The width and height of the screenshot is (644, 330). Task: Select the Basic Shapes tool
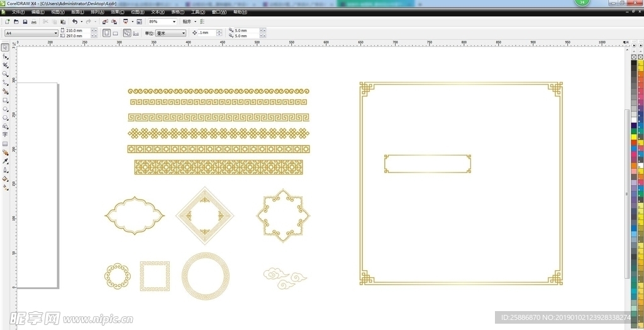coord(5,126)
